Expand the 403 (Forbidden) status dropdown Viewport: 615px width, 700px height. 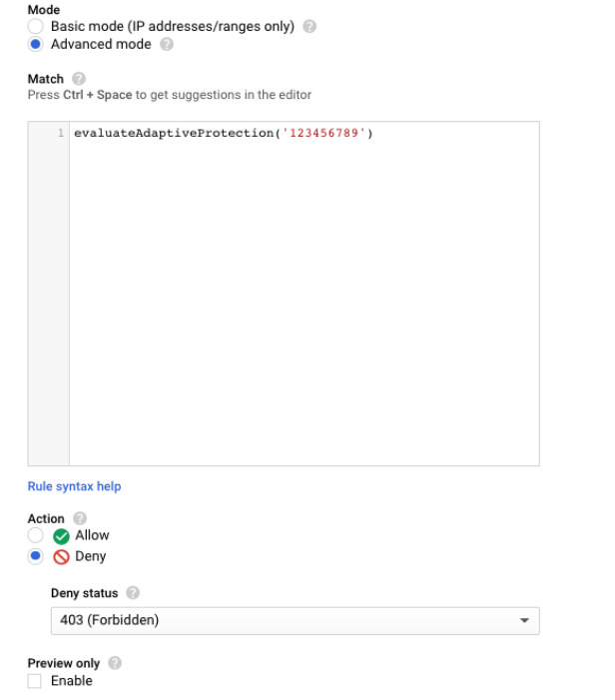[295, 620]
